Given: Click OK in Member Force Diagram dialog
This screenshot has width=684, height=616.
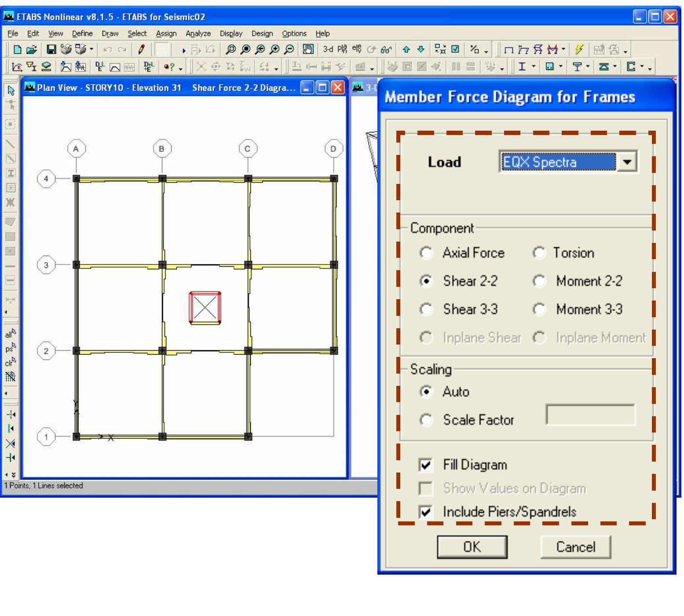Looking at the screenshot, I should [x=472, y=547].
